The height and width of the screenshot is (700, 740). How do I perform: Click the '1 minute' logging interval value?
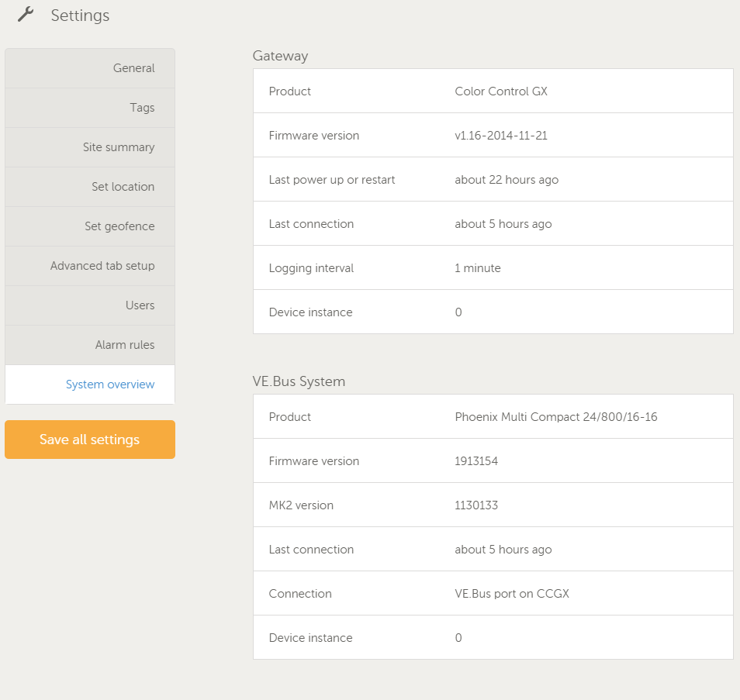[x=478, y=268]
